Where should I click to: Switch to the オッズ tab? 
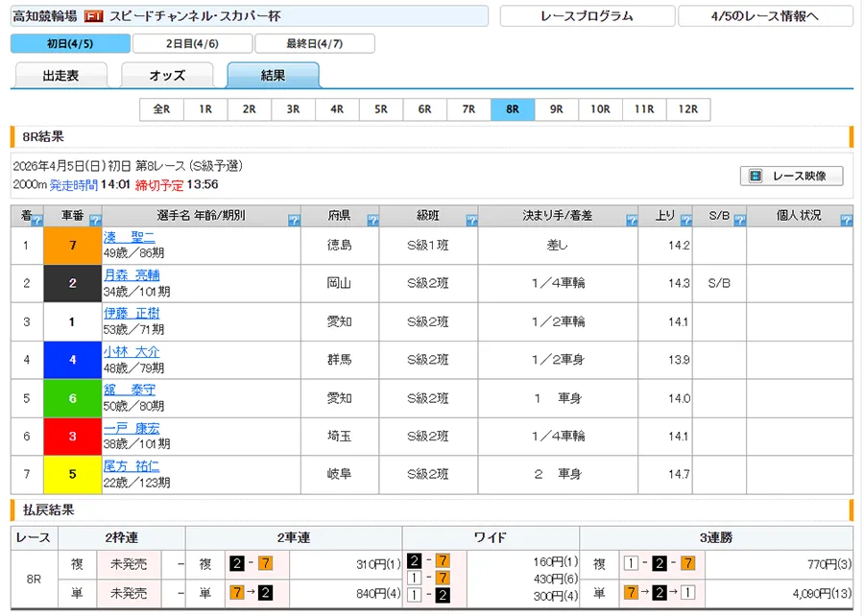click(x=167, y=76)
